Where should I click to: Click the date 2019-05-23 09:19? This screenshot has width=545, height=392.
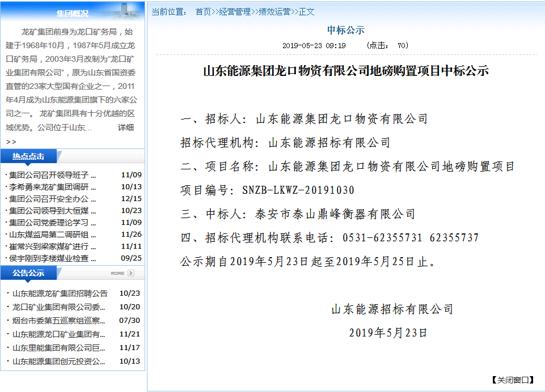(314, 45)
